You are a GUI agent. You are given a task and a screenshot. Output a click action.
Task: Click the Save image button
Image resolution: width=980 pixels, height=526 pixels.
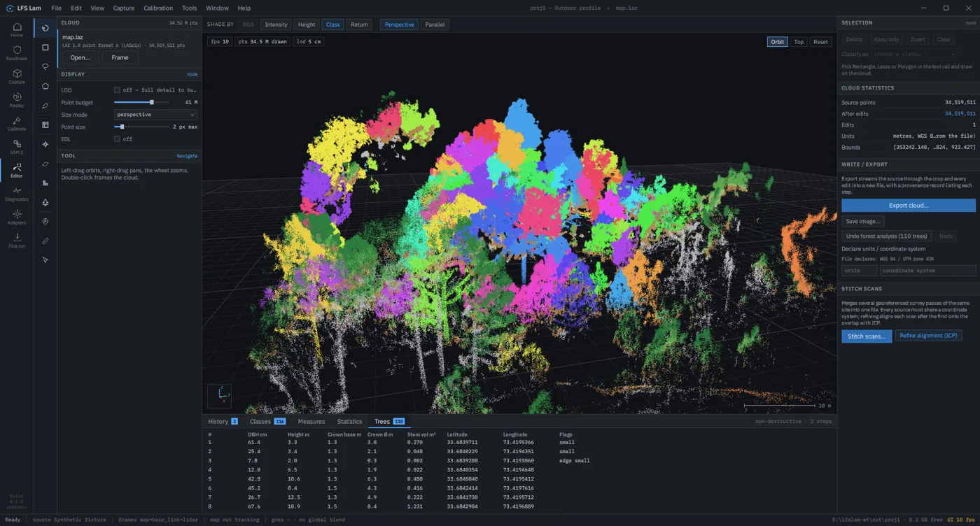(862, 222)
